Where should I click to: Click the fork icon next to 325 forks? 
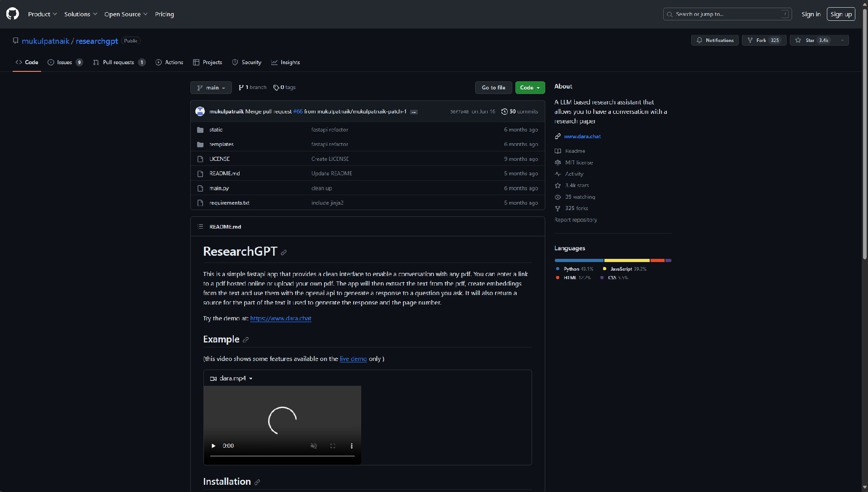558,208
